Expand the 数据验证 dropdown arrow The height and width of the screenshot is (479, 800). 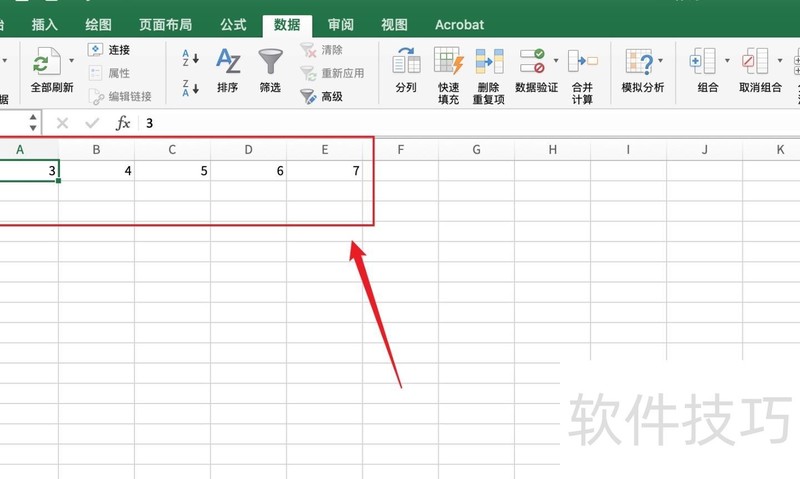click(x=555, y=61)
